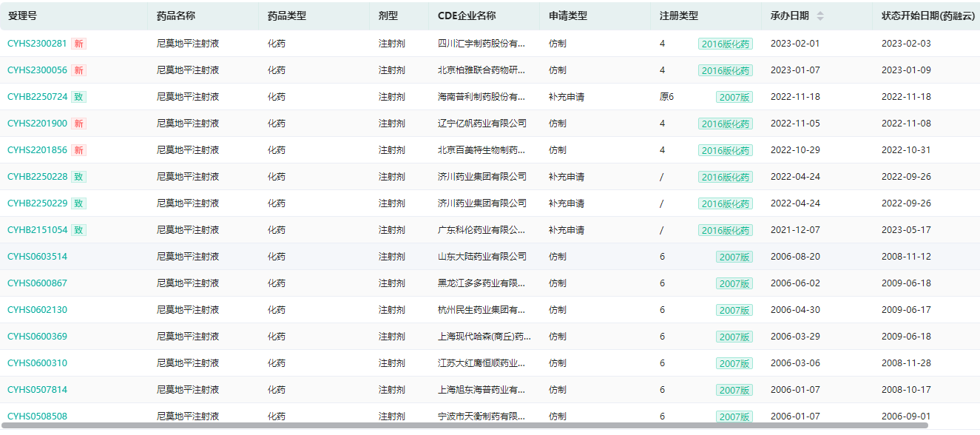
Task: Click the 致 badge beside CYHB2250724
Action: pyautogui.click(x=78, y=97)
